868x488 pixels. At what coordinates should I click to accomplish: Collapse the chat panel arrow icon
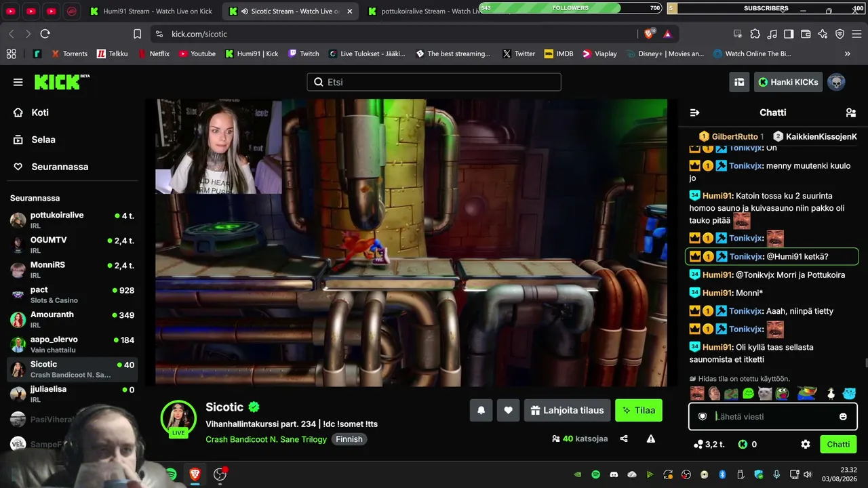pos(694,113)
